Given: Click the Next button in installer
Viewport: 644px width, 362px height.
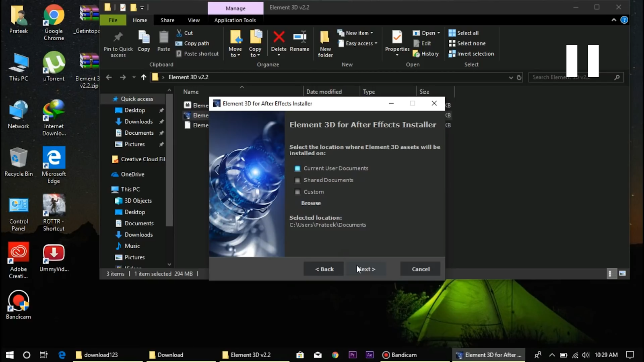Looking at the screenshot, I should 366,269.
